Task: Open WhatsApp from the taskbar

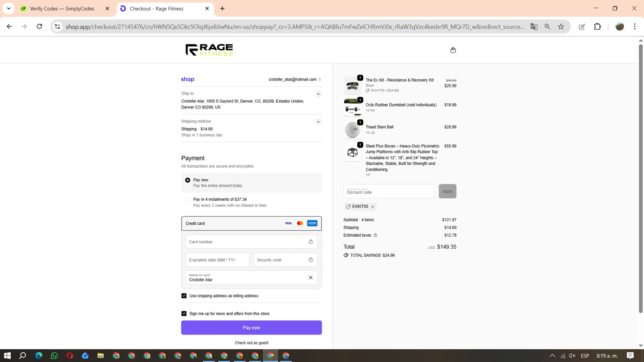Action: [x=54, y=356]
